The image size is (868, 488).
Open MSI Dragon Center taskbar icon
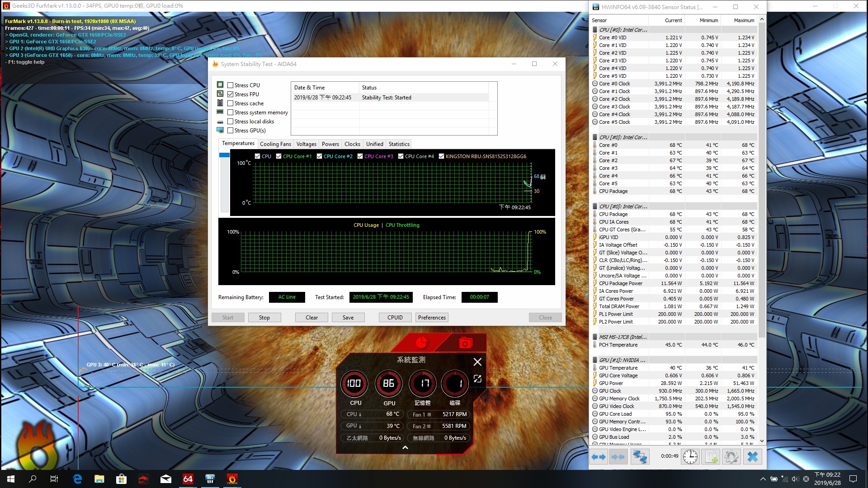(143, 479)
